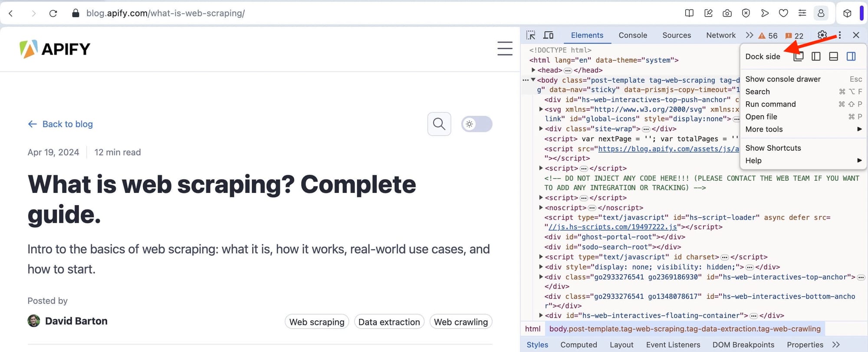Expand hs-web-interactives-floating-container div
The height and width of the screenshot is (352, 868).
(541, 315)
